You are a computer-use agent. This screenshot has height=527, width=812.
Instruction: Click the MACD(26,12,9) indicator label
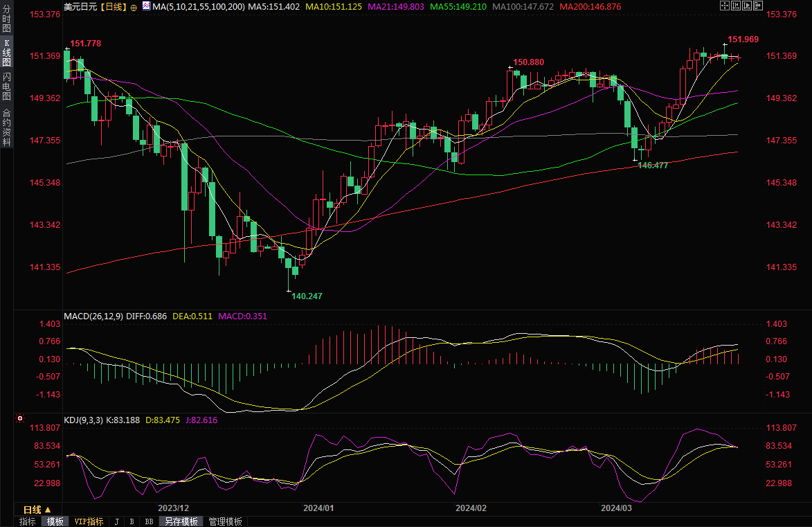(x=93, y=316)
